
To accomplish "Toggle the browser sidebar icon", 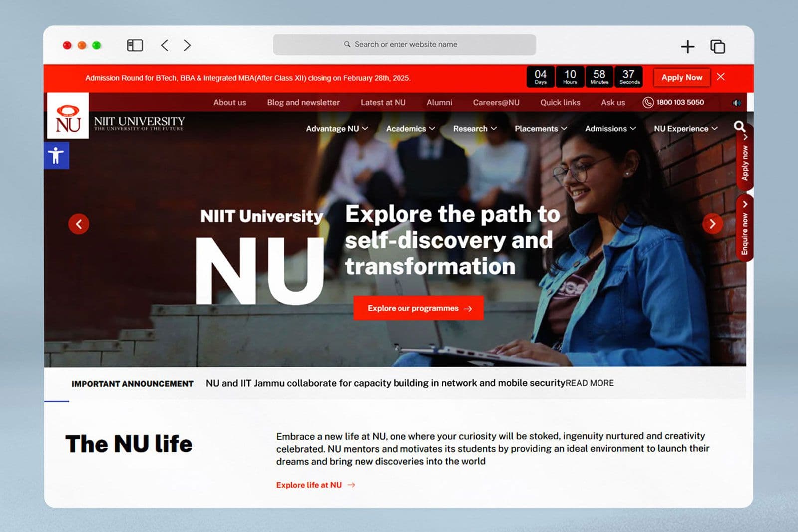I will [x=135, y=45].
